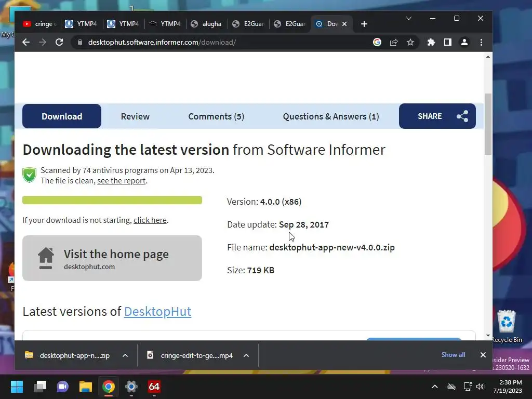Open the DesktopHut program link
This screenshot has width=532, height=399.
158,312
